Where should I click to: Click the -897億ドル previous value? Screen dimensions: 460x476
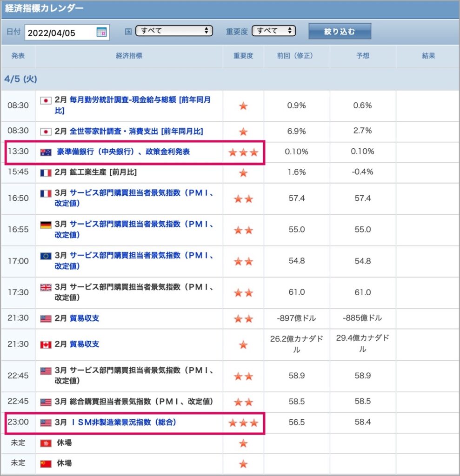coord(297,318)
